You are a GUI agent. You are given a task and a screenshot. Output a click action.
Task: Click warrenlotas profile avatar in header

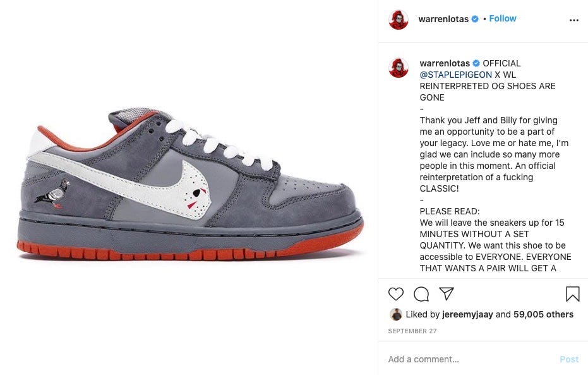coord(399,20)
